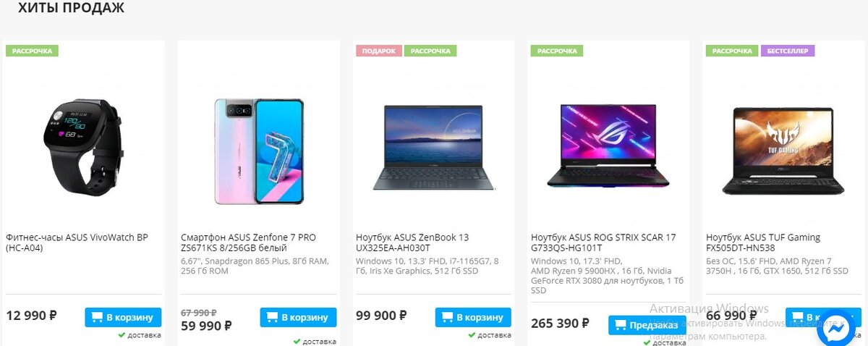
Task: Open ASUS VivoWatch BP product image
Action: click(x=83, y=144)
